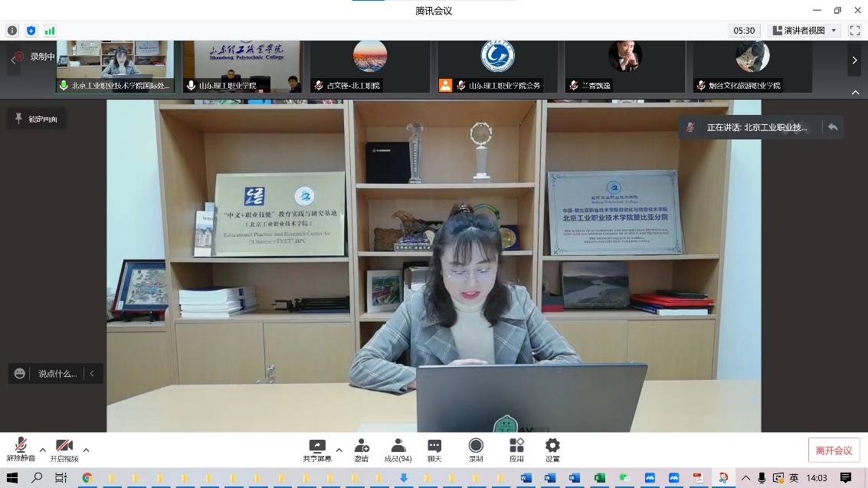
Task: Check the green network signal icon
Action: coord(50,31)
